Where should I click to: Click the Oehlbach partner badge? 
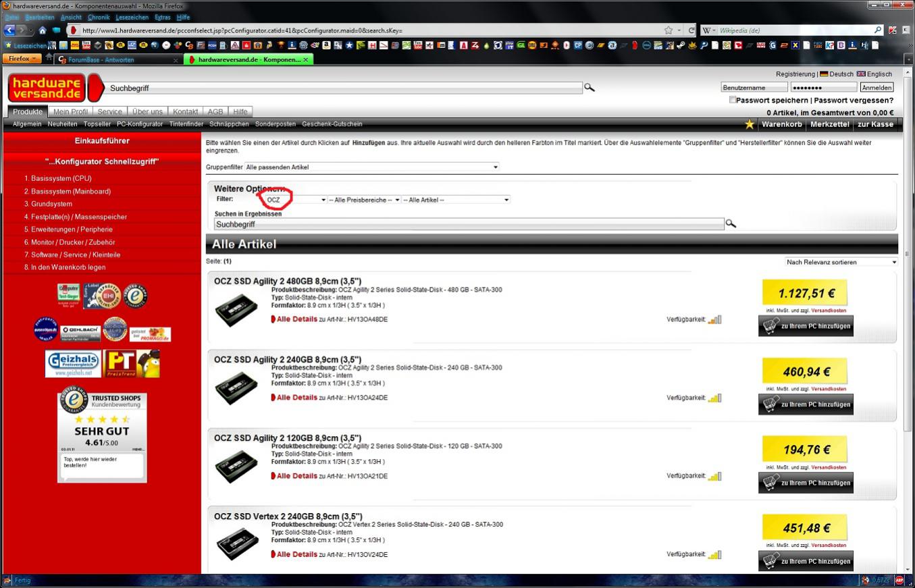pos(80,333)
